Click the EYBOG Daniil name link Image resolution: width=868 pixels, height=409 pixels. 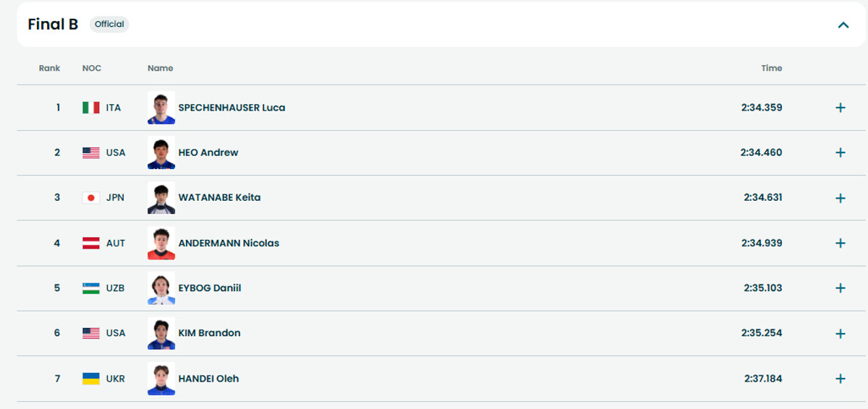(x=210, y=288)
